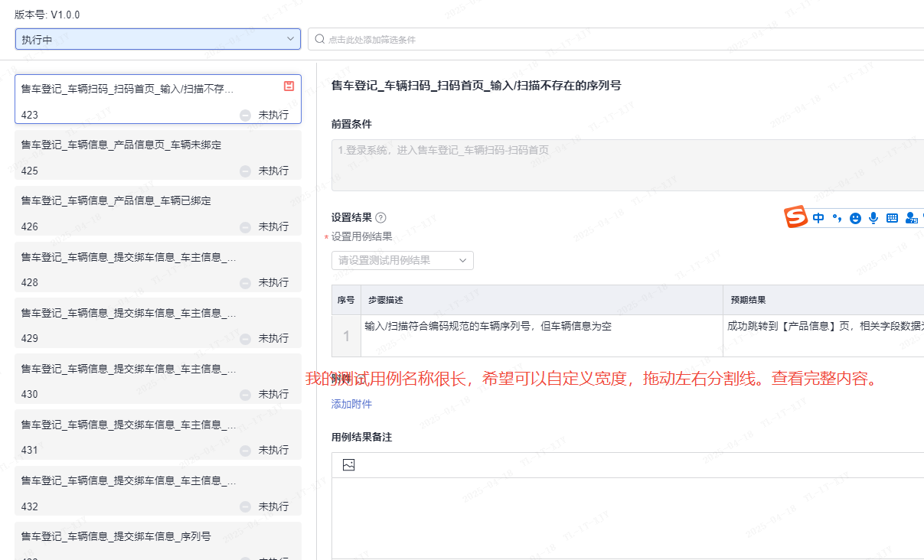Open the case card numbered 430
The image size is (924, 560).
tap(158, 379)
